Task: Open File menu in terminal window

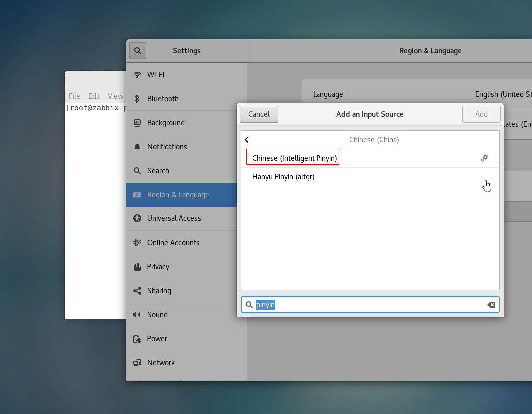Action: click(74, 96)
